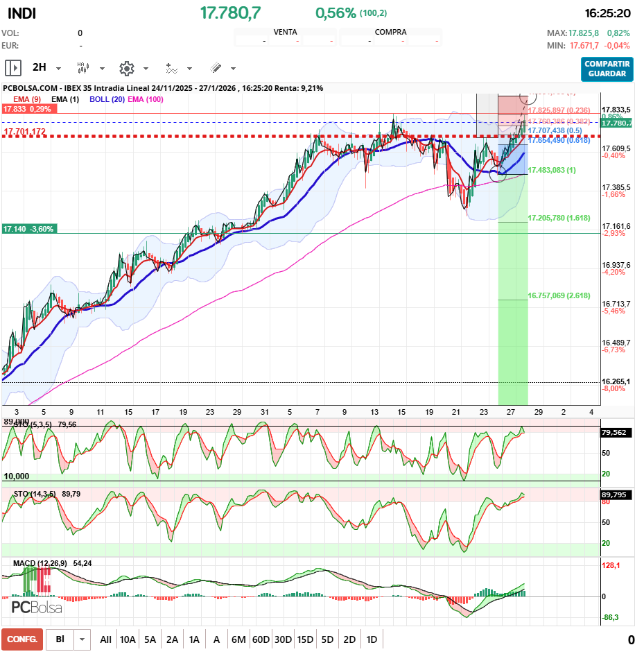
Task: Open the side panel toggle icon
Action: 13,68
